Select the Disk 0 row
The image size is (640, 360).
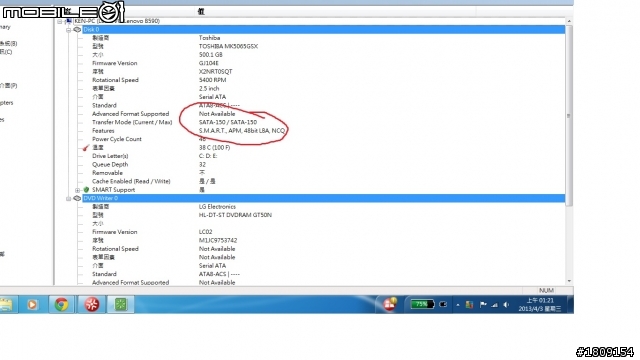[324, 29]
